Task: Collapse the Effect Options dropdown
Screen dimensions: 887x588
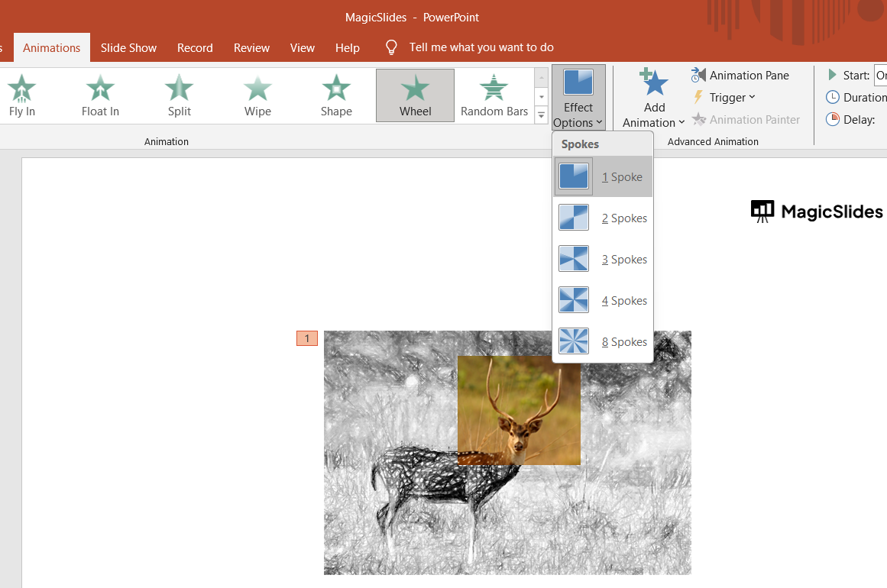Action: point(578,97)
